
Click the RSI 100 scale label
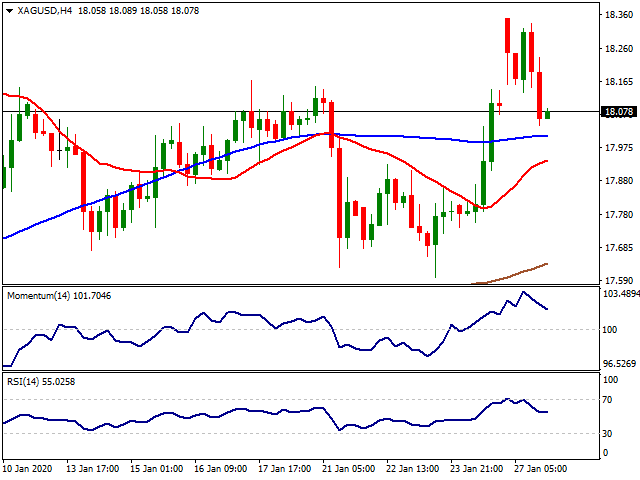click(x=610, y=380)
